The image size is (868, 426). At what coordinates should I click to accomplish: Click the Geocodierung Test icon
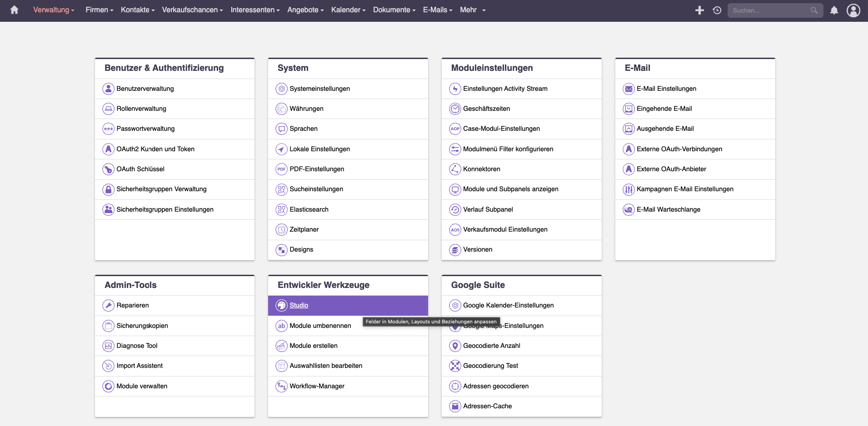coord(455,366)
